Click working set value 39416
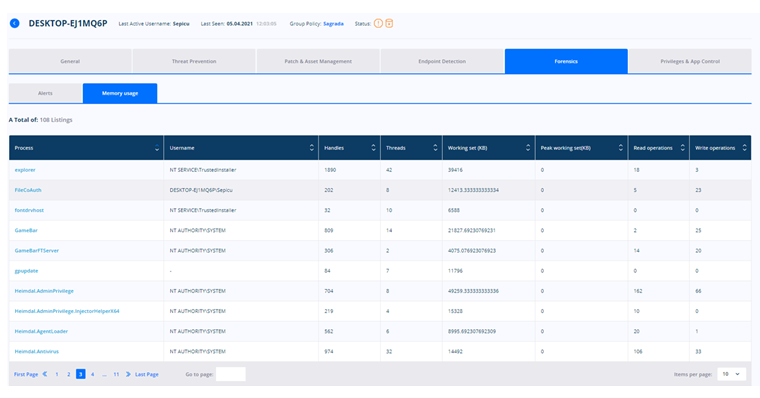Viewport: 760px width, 398px height. click(x=455, y=170)
